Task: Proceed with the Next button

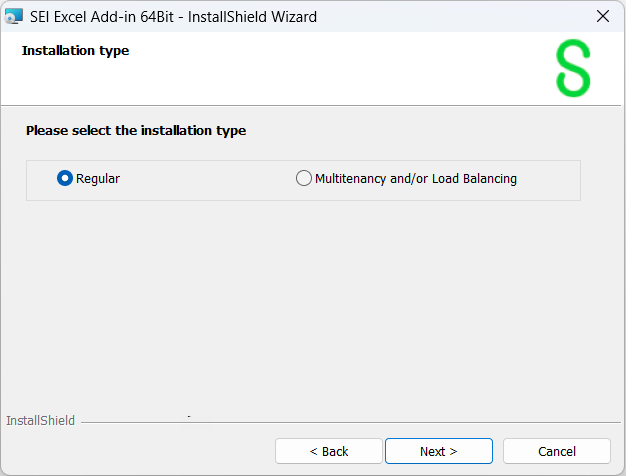Action: [x=438, y=451]
